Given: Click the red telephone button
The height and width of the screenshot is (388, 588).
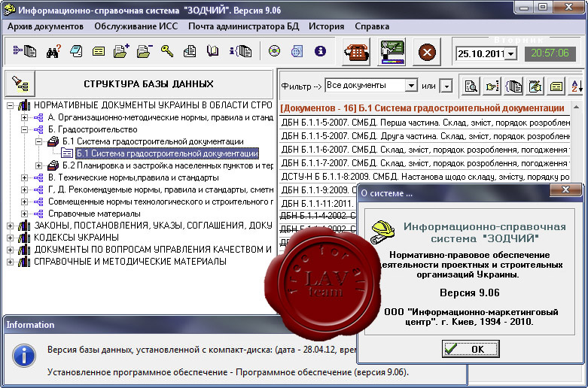Looking at the screenshot, I should click(357, 52).
